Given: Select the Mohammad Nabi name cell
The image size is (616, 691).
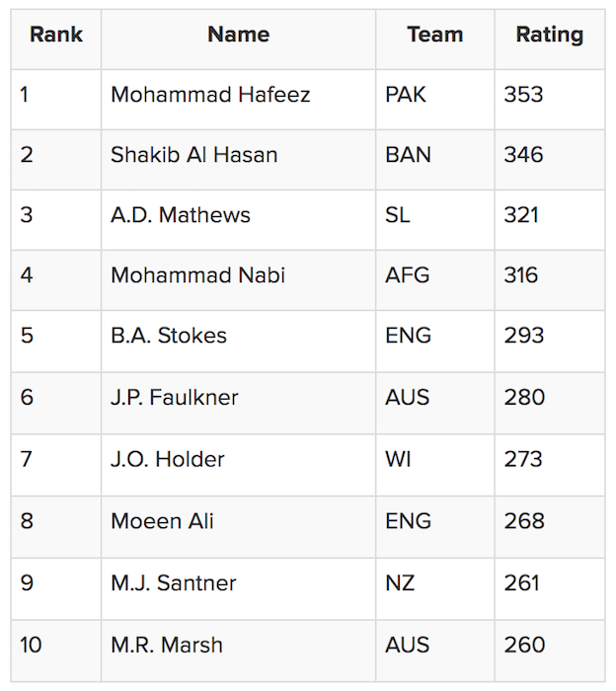Looking at the screenshot, I should coord(197,275).
